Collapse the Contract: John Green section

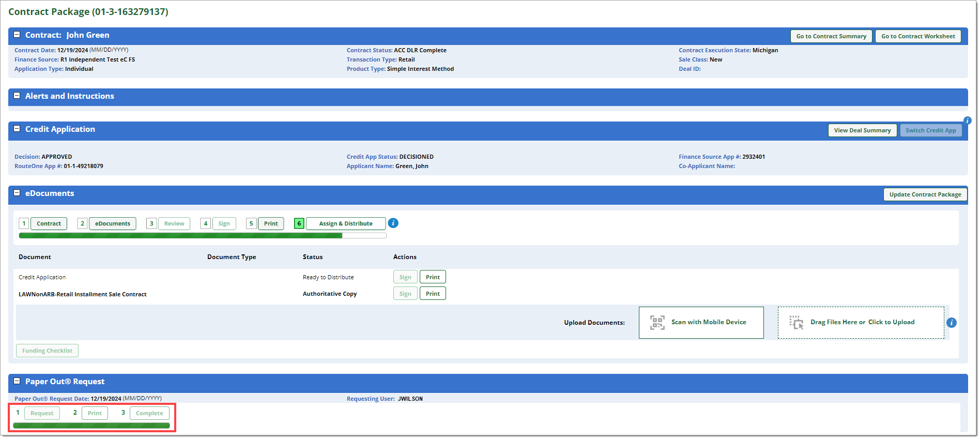pyautogui.click(x=17, y=35)
